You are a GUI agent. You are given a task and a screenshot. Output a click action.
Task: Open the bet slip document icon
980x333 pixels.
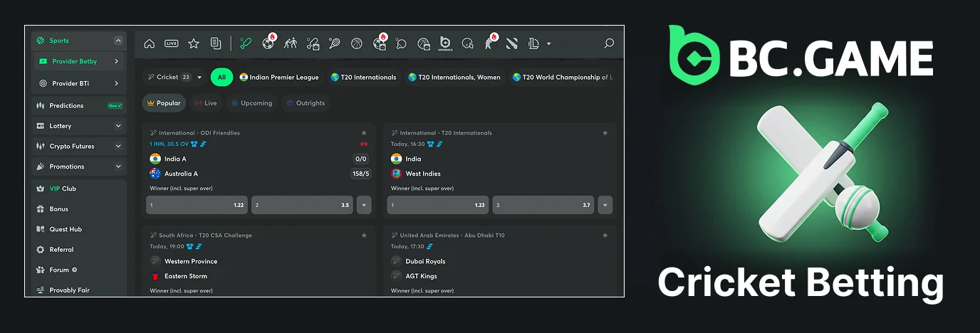click(x=216, y=43)
